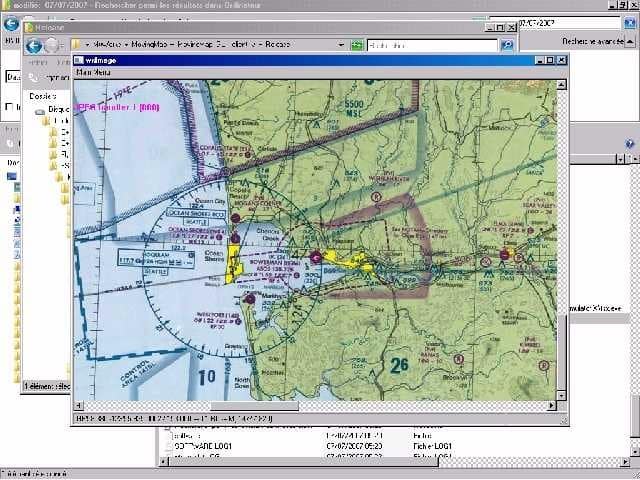Click the Bowerman airport magenta symbol on the chart
640x480 pixels.
316,258
